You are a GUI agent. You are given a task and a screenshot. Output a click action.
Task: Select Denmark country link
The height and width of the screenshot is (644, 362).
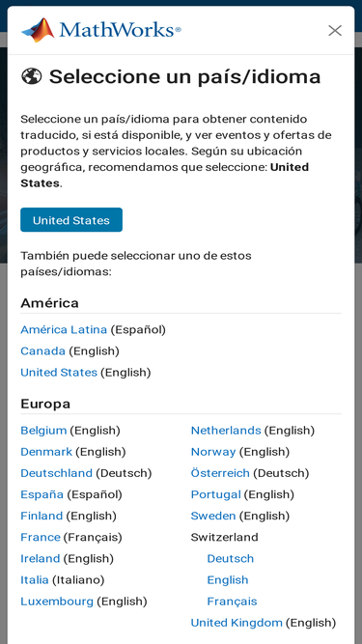click(x=46, y=452)
